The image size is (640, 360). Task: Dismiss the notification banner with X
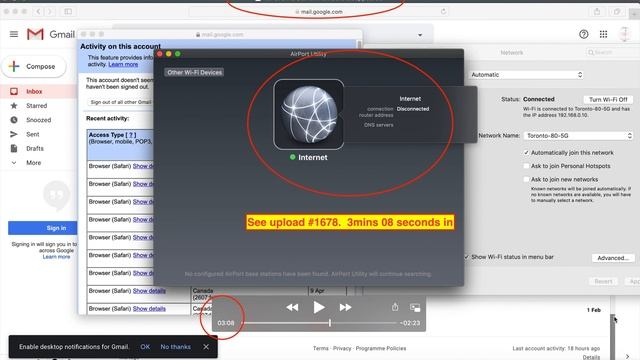tap(206, 347)
